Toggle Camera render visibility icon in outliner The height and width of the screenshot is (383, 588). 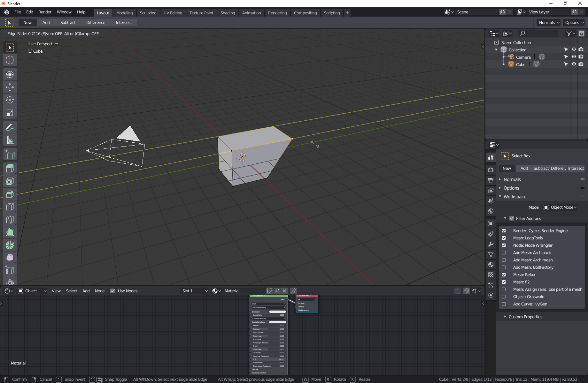click(x=581, y=57)
